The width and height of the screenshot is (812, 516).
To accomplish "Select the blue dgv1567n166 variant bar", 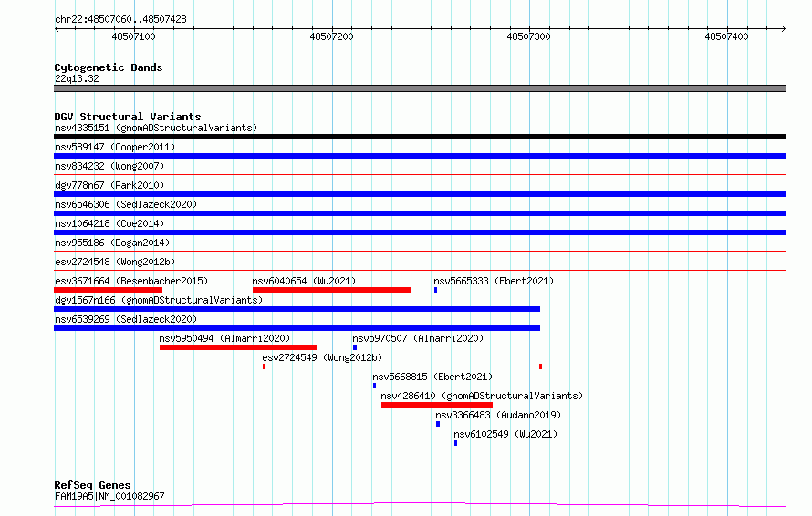I will [297, 309].
